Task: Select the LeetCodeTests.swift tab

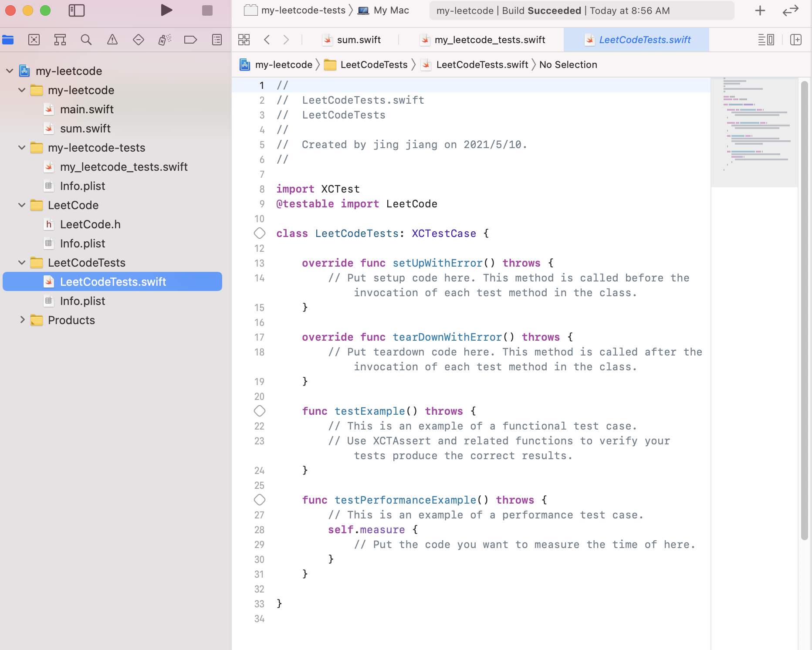Action: click(637, 40)
